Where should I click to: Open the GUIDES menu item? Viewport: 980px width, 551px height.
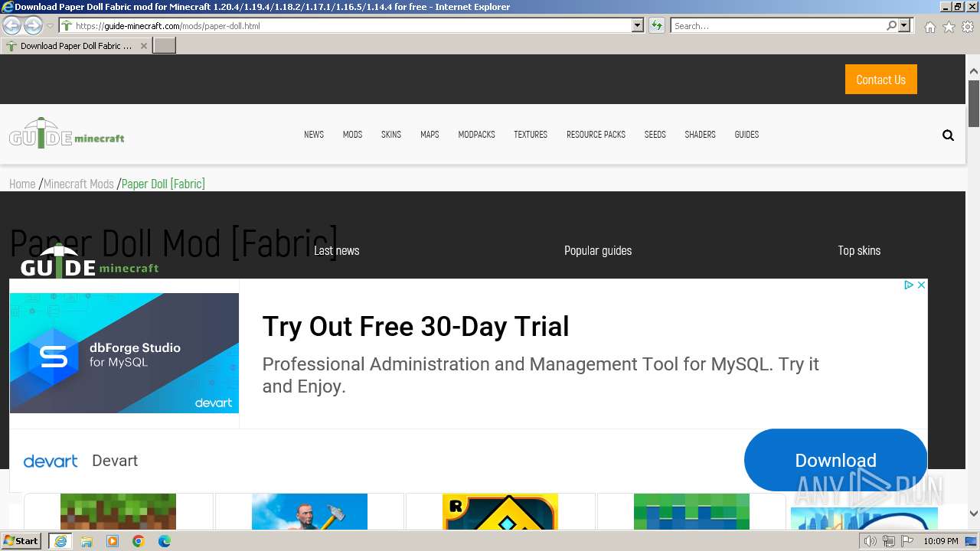(x=746, y=135)
